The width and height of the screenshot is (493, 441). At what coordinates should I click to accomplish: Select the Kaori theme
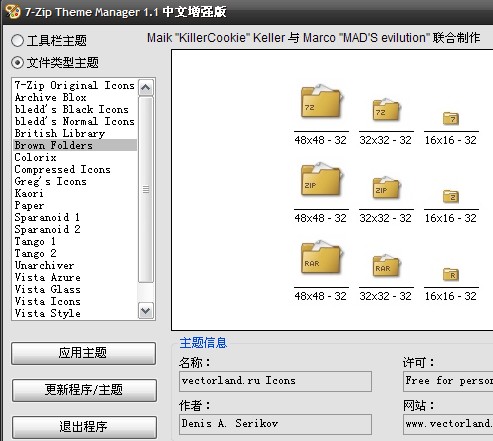(x=75, y=193)
